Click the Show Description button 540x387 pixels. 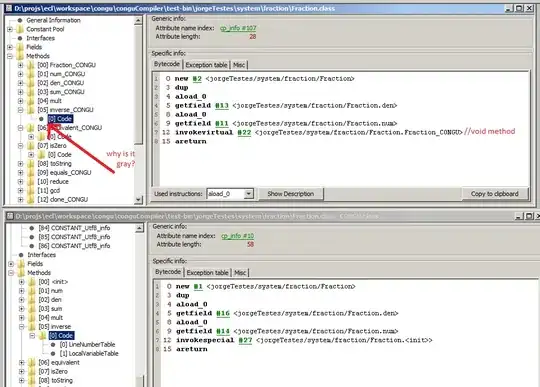pos(291,194)
